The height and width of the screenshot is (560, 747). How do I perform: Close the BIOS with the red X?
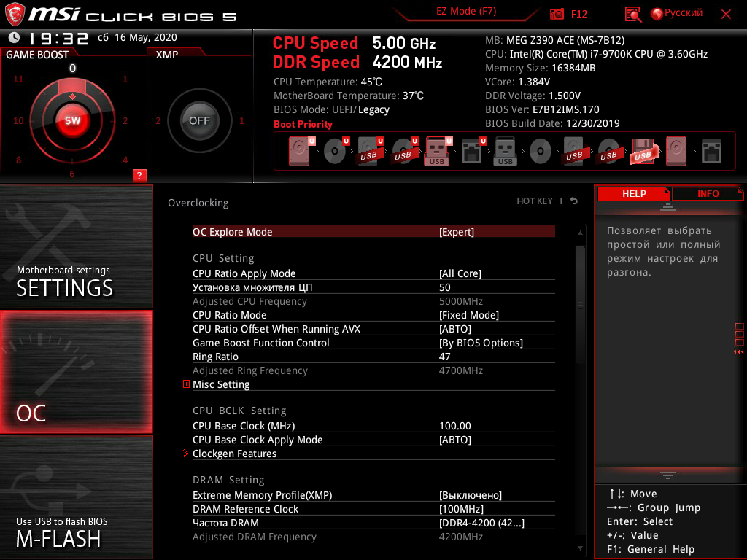726,15
